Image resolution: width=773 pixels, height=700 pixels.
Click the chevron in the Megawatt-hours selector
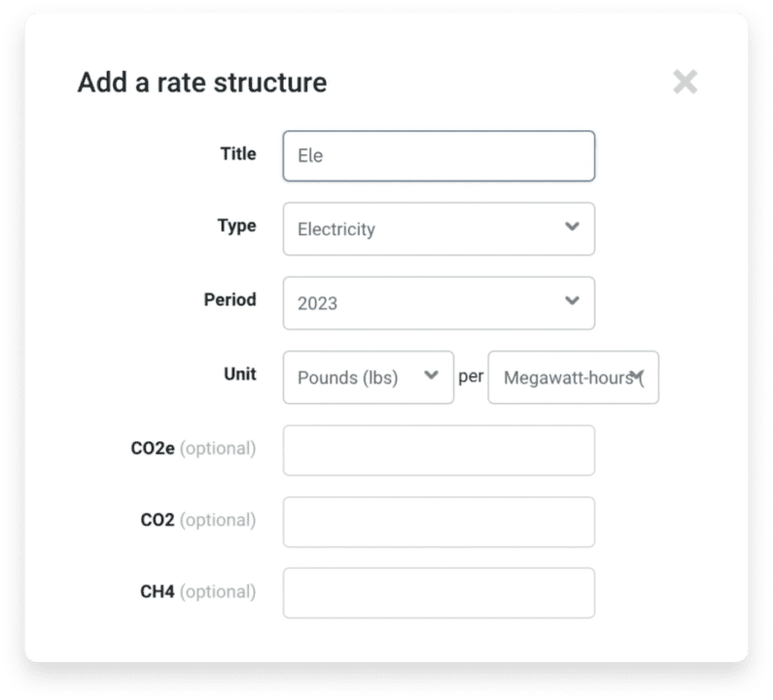point(637,376)
